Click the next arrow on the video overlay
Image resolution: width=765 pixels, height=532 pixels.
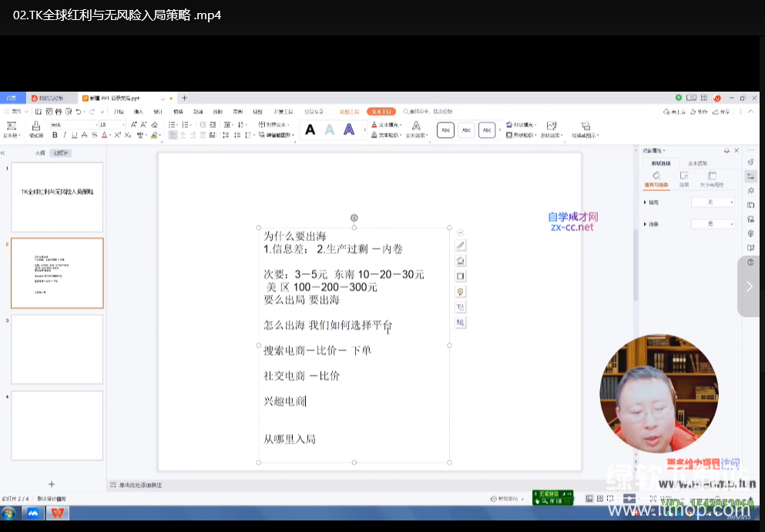pos(750,286)
